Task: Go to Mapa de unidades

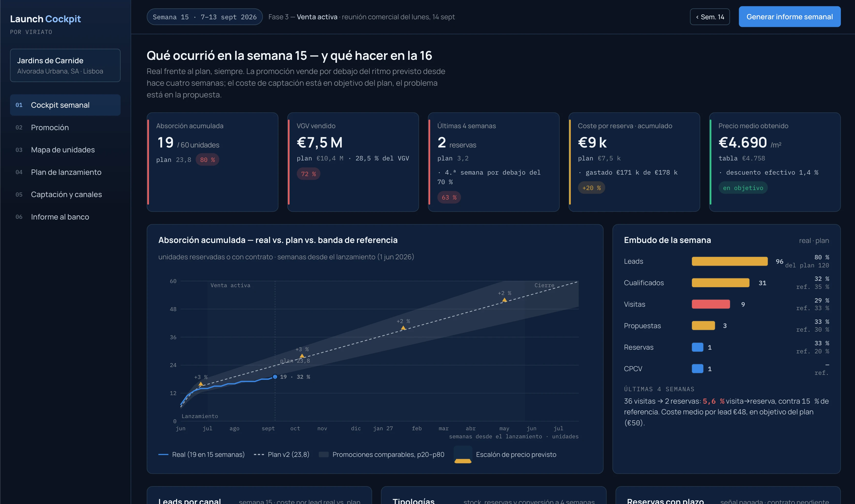Action: pyautogui.click(x=65, y=150)
